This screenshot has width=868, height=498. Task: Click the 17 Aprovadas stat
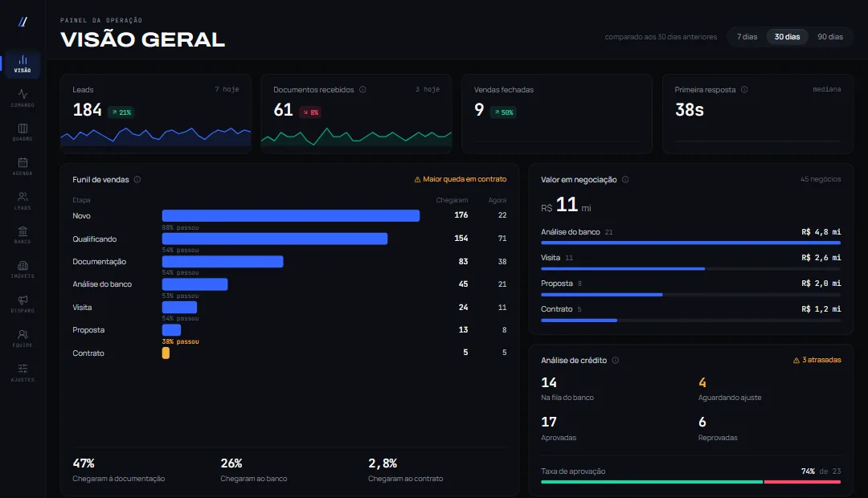coord(559,429)
